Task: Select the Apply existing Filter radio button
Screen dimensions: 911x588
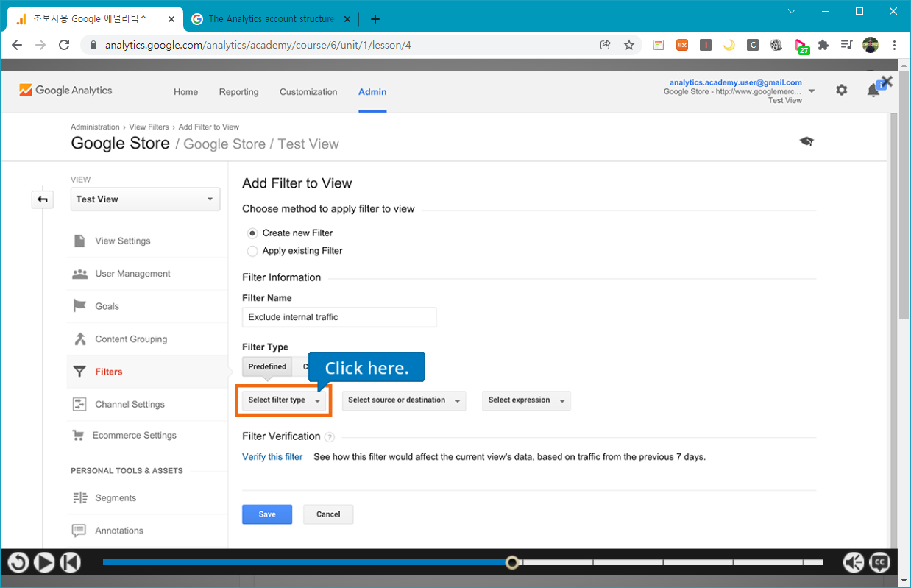Action: click(x=252, y=251)
